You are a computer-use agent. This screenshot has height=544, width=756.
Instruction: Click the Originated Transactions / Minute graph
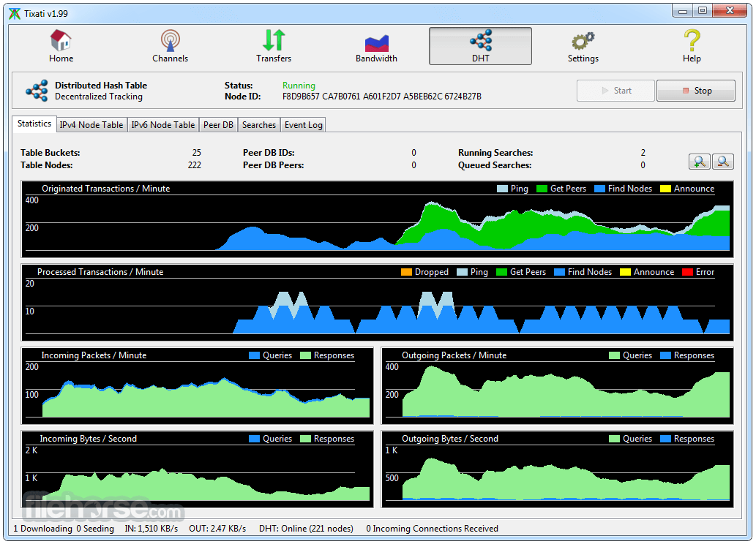(378, 219)
